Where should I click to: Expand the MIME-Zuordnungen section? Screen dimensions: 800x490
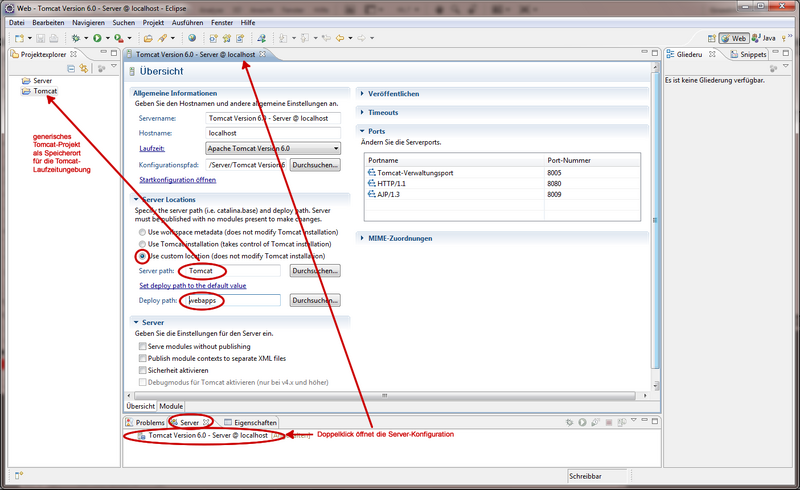(x=362, y=238)
